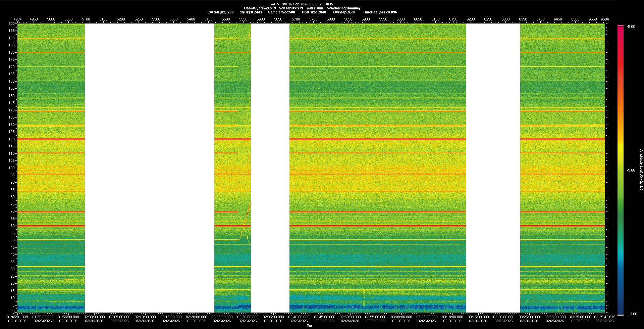Click the 200 Hz label on frequency axis
644x329 pixels.
click(12, 23)
